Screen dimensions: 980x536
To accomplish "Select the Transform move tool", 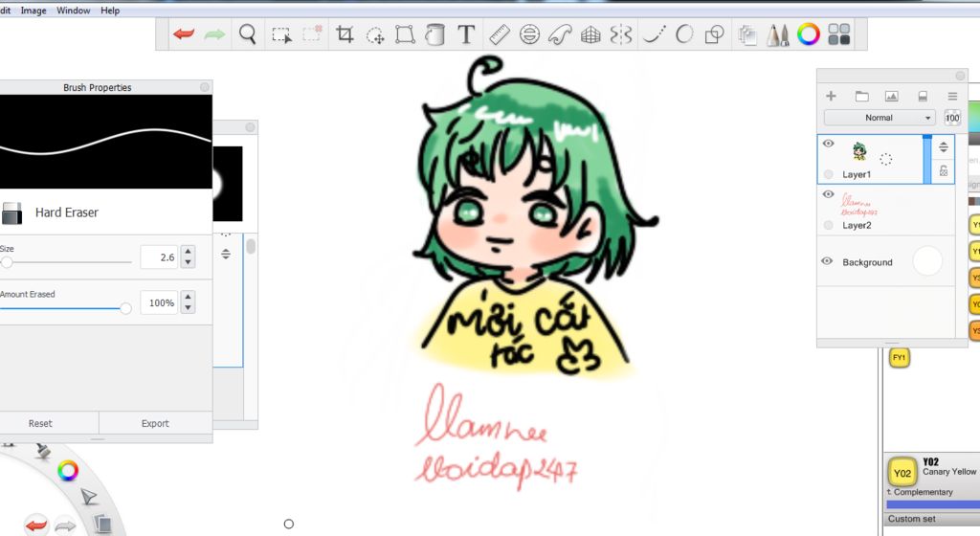I will pos(375,35).
